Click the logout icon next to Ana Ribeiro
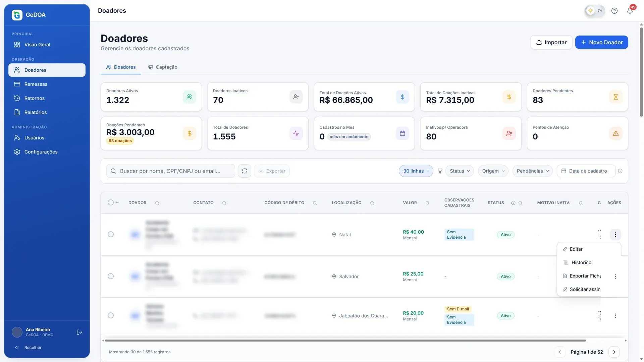This screenshot has height=362, width=644. (x=79, y=332)
